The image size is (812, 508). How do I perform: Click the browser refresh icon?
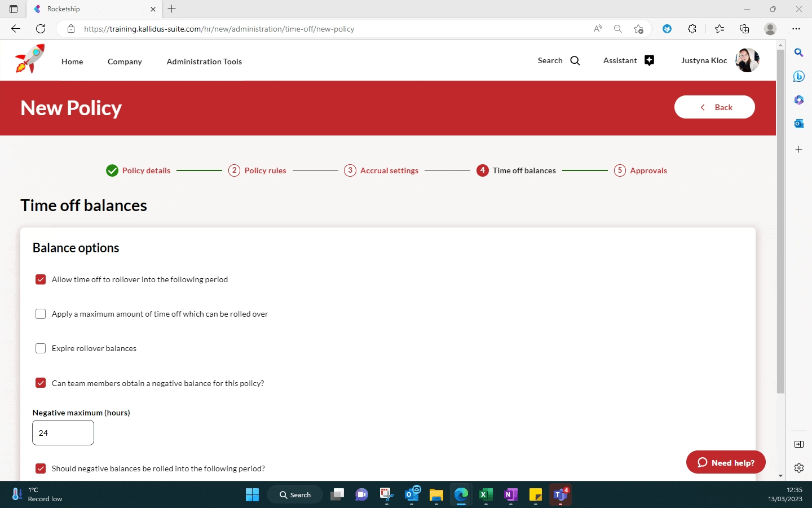[x=41, y=29]
